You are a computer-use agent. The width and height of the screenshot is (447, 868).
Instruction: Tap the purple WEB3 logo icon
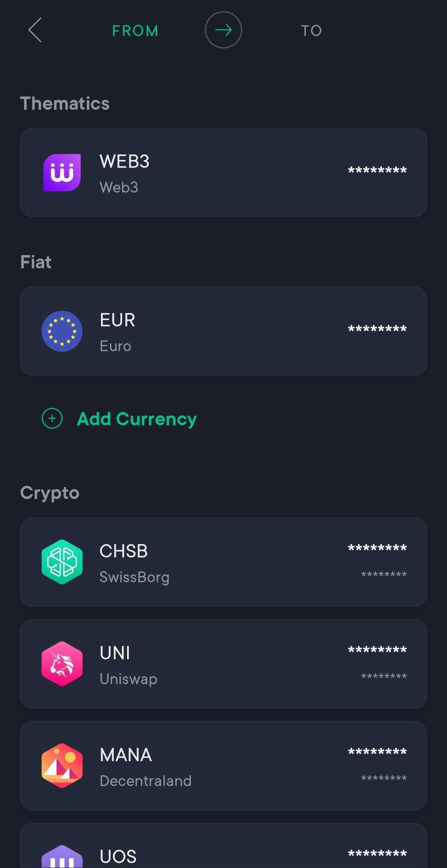pyautogui.click(x=62, y=173)
